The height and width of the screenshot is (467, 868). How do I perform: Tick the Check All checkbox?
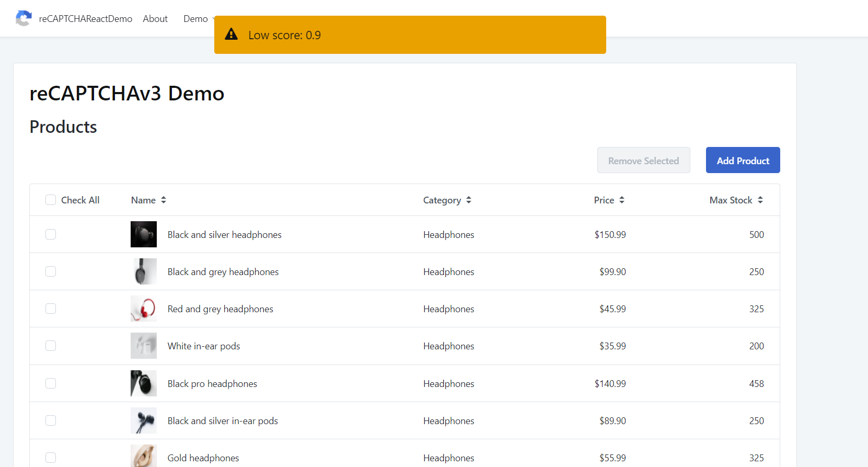coord(51,200)
